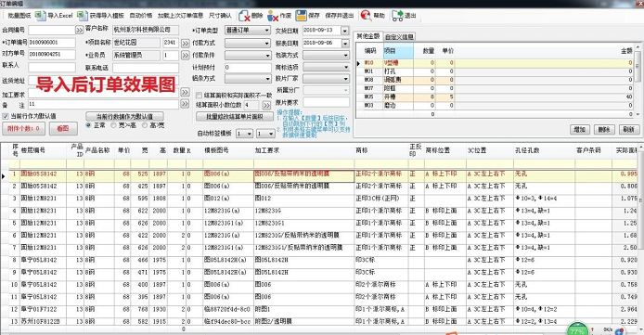Click 批量修改结算单片面积 button
The image size is (644, 335).
[x=235, y=117]
